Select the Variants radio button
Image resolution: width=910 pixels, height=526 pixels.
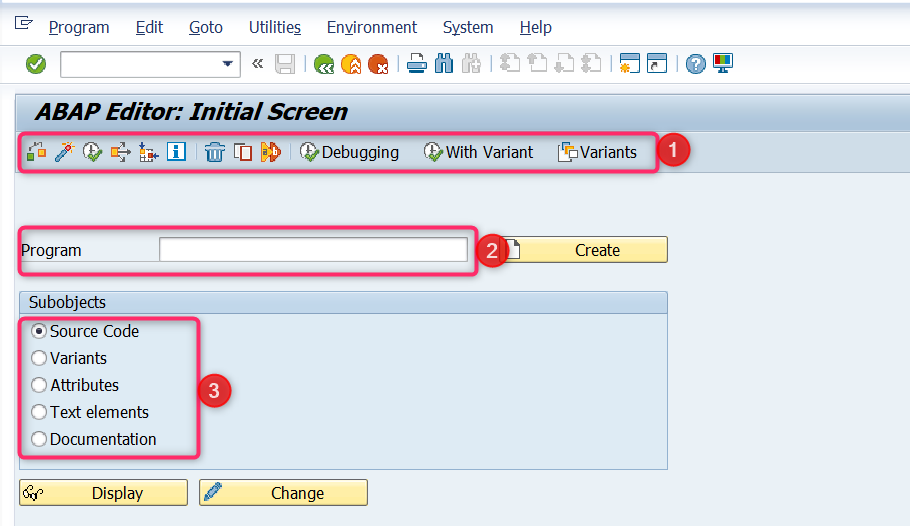[x=39, y=358]
